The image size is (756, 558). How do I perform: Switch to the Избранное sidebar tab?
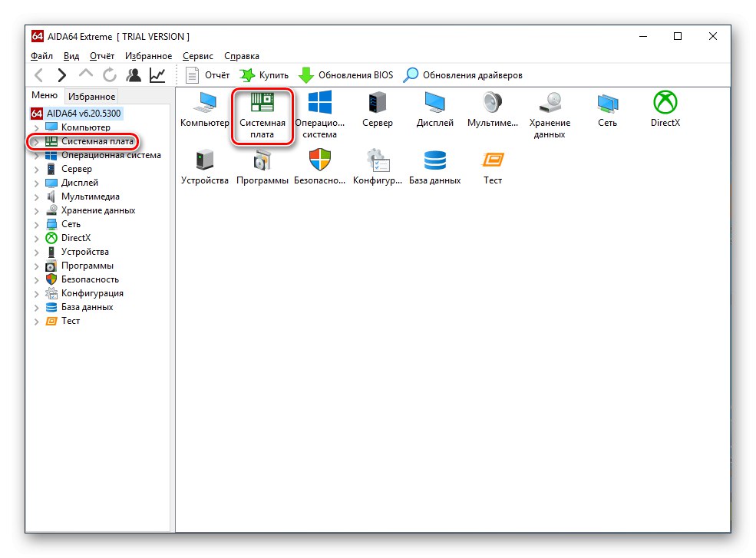[x=91, y=97]
